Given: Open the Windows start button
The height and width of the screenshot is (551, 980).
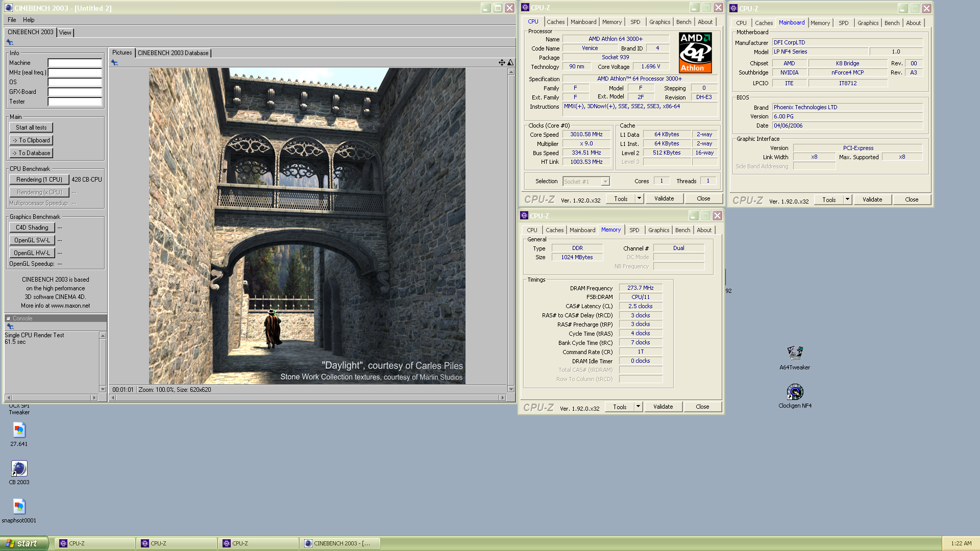Looking at the screenshot, I should click(24, 543).
